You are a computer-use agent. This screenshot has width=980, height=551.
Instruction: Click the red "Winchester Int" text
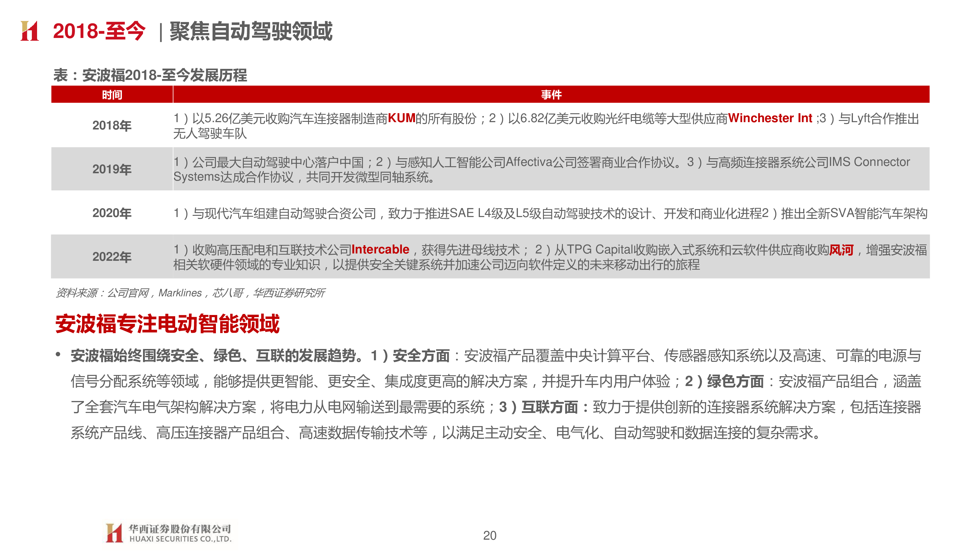[770, 118]
